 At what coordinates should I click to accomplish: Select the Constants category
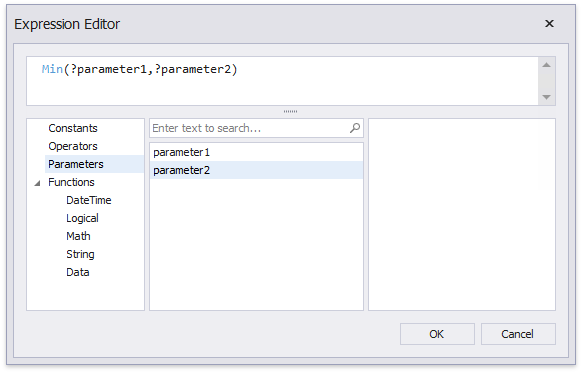point(73,128)
